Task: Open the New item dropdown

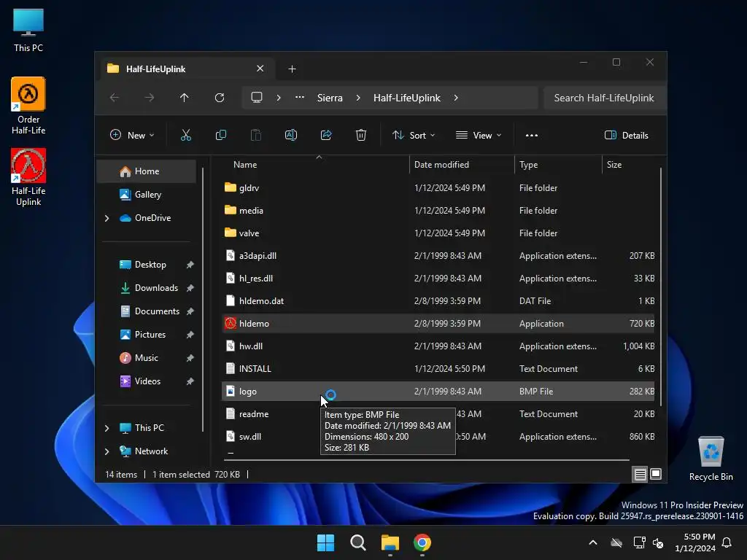Action: point(132,135)
